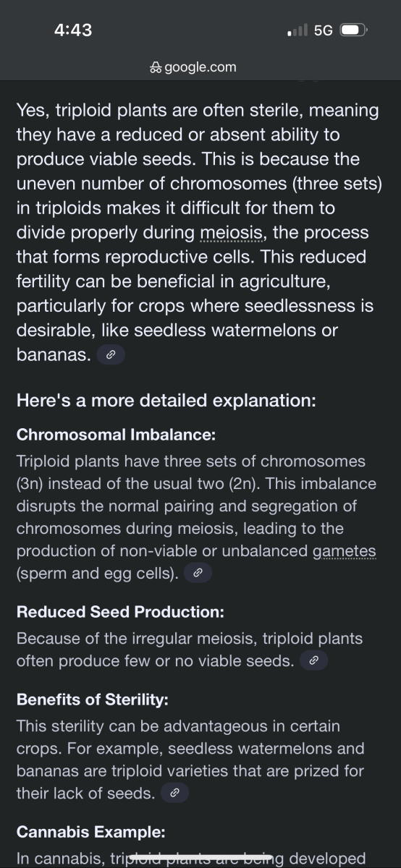Open citation link after "sperm and egg cells"
This screenshot has height=868, width=401.
(198, 574)
